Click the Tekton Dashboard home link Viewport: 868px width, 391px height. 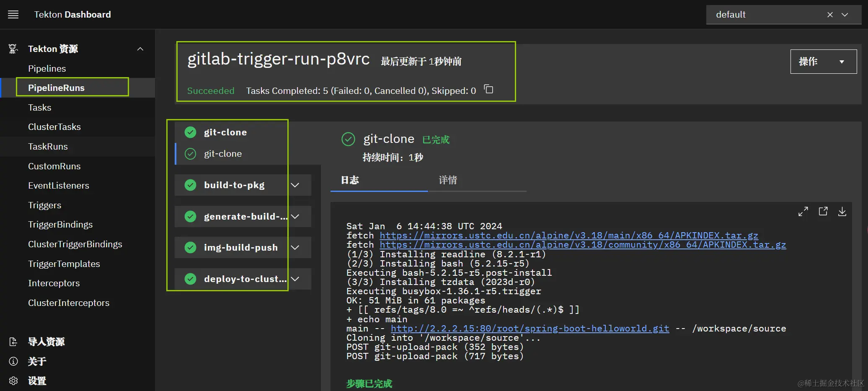coord(72,15)
